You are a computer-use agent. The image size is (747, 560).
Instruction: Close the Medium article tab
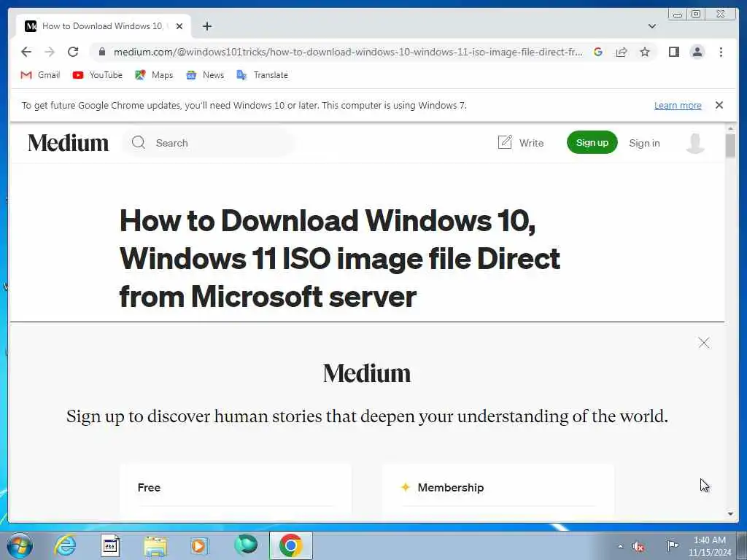pos(179,26)
